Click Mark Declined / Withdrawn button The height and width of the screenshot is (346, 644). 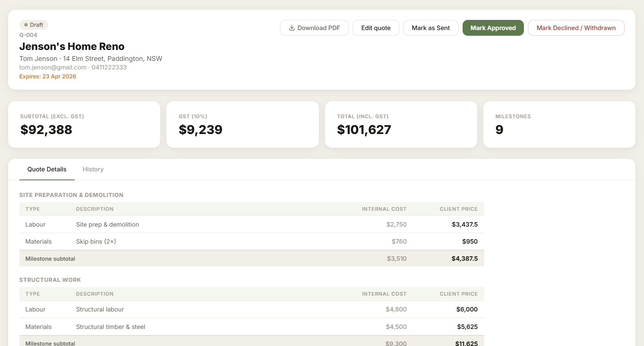[576, 28]
